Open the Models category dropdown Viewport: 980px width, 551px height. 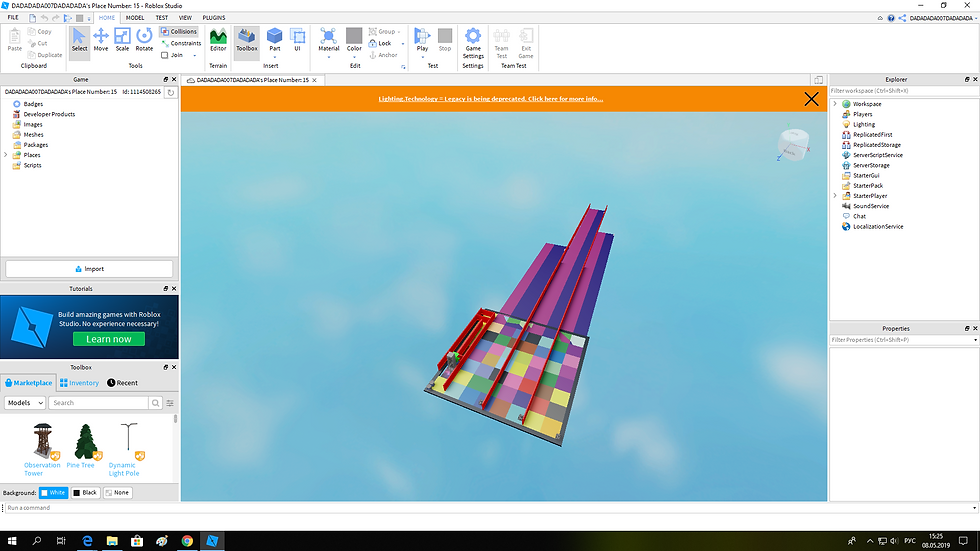coord(25,403)
